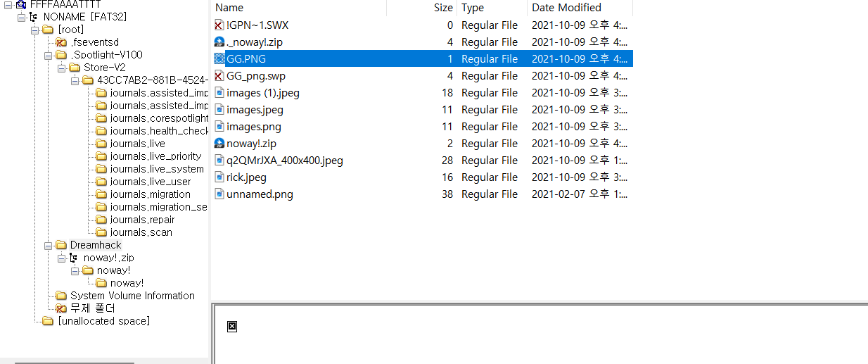868x364 pixels.
Task: Click the journals.scan folder icon
Action: 101,232
